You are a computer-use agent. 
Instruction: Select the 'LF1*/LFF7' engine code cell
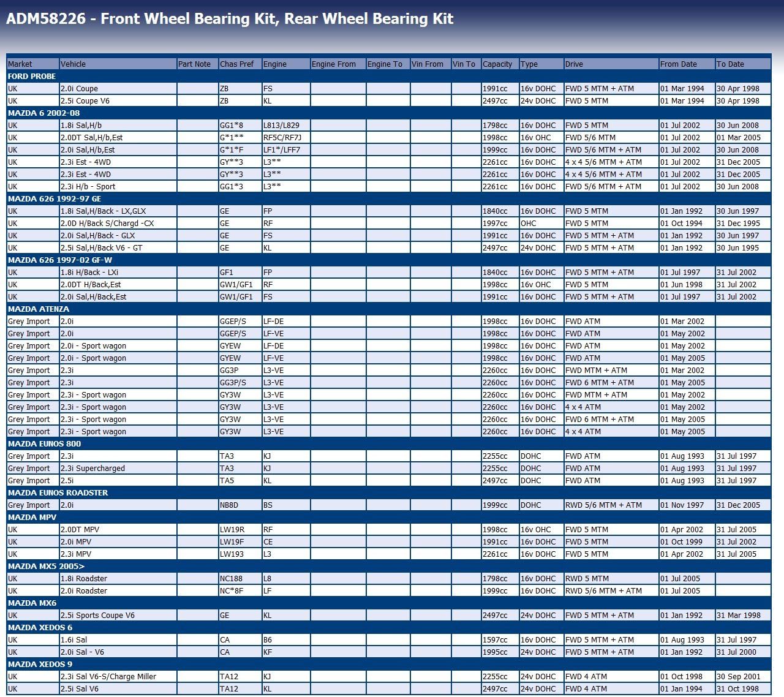285,149
